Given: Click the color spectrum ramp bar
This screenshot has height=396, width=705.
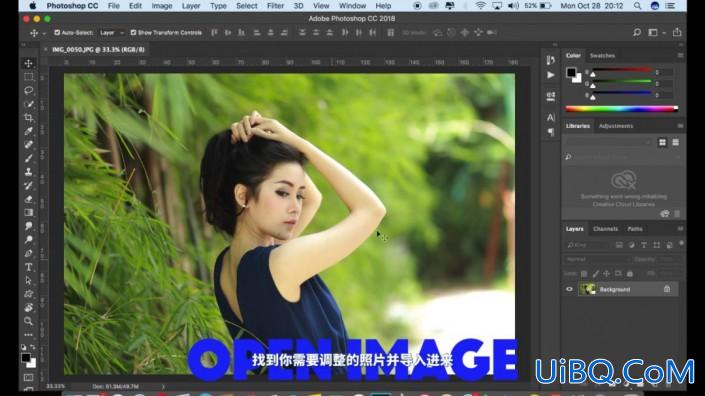Looking at the screenshot, I should (622, 108).
